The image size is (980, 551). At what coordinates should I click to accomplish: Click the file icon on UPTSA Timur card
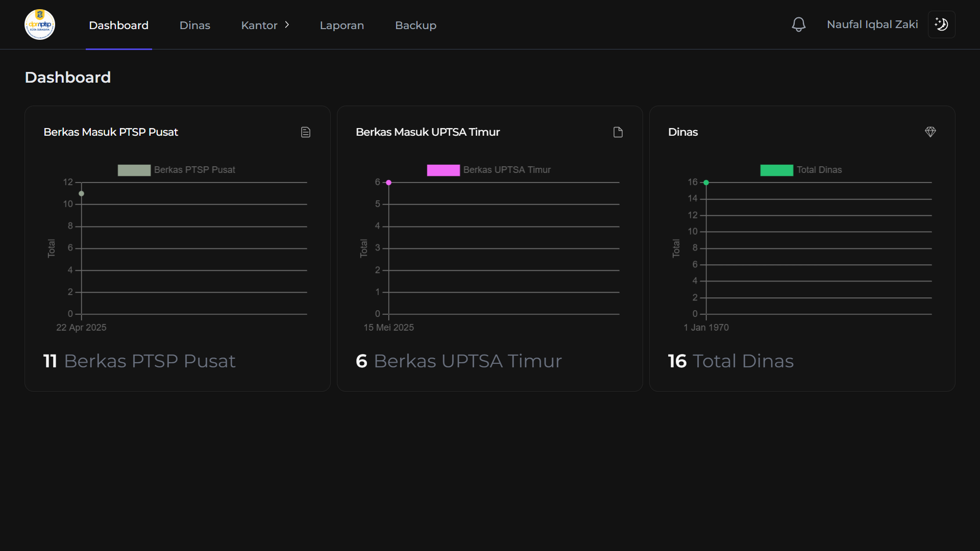point(618,132)
